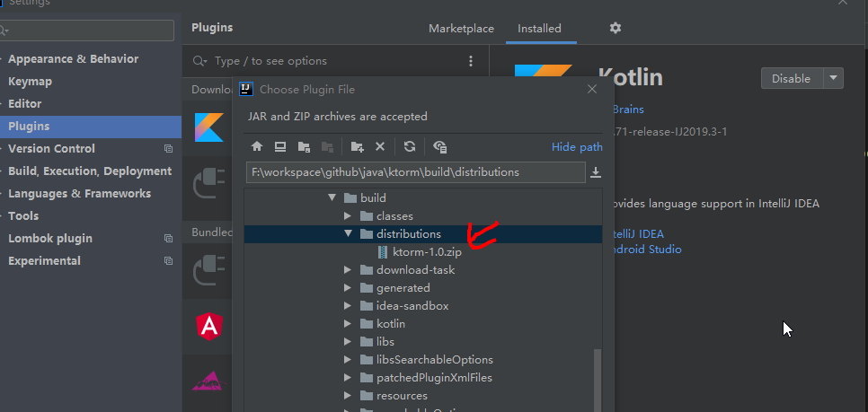Viewport: 868px width, 412px height.
Task: Expand the generated folder
Action: pos(348,287)
